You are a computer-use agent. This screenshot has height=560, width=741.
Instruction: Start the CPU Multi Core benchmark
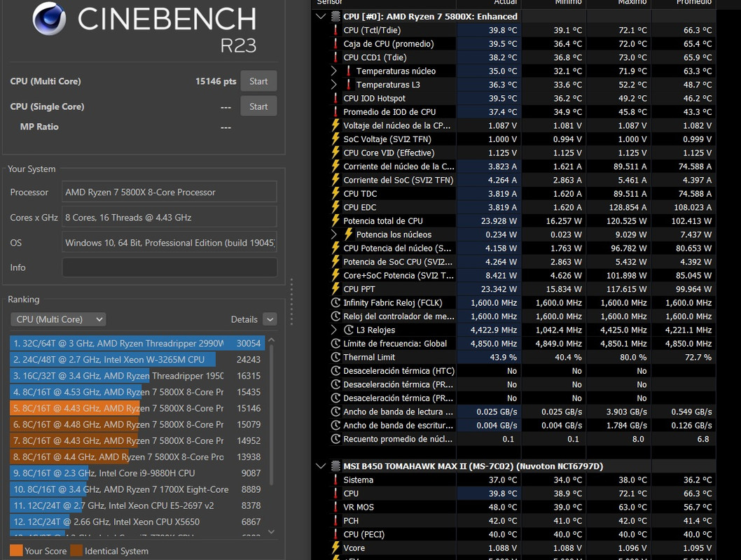[258, 81]
